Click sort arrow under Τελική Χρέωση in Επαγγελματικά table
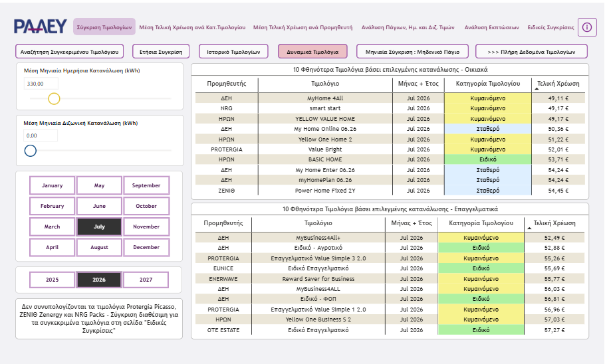The width and height of the screenshot is (605, 364). [529, 228]
